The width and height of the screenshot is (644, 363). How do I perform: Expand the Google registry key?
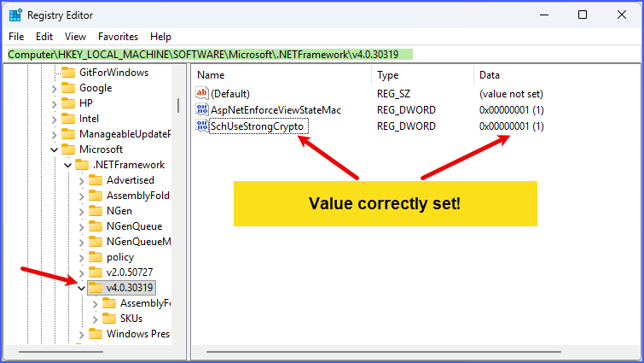pyautogui.click(x=54, y=88)
